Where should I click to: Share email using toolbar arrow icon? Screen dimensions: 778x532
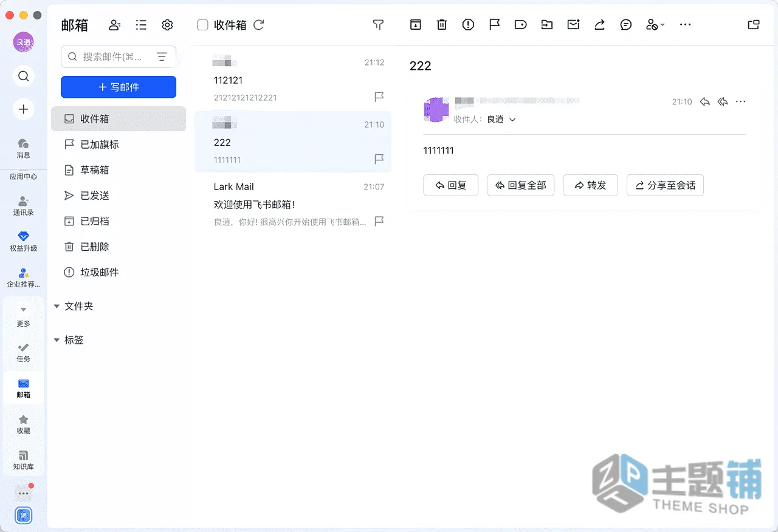599,25
